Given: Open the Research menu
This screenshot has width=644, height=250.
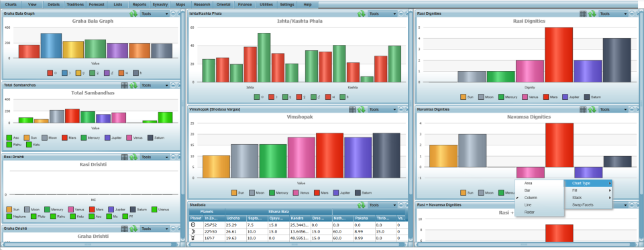Looking at the screenshot, I should (202, 5).
